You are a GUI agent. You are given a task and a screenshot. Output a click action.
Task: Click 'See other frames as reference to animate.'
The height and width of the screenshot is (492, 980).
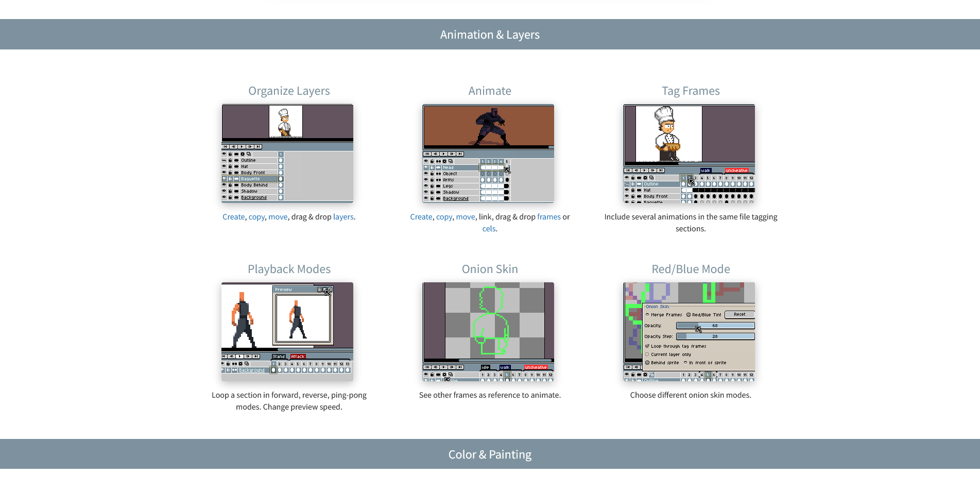click(490, 395)
